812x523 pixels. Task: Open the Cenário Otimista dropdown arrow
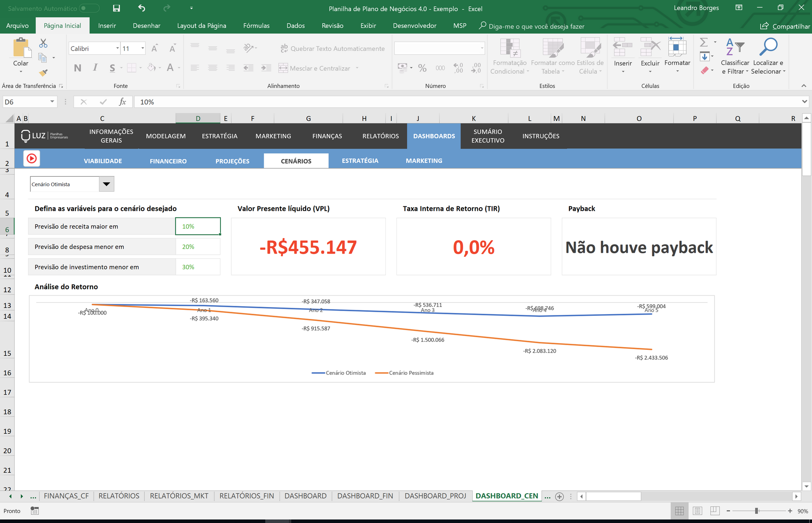tap(106, 184)
